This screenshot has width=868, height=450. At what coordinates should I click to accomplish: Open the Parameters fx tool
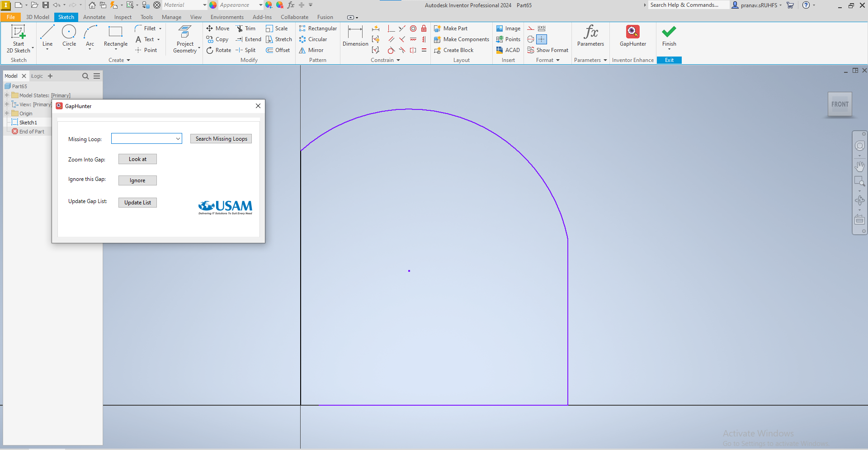point(590,36)
